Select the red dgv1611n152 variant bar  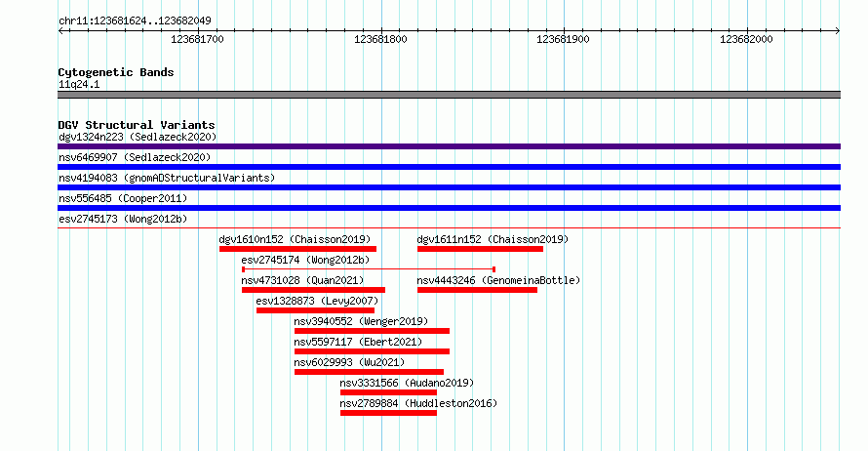coord(480,249)
